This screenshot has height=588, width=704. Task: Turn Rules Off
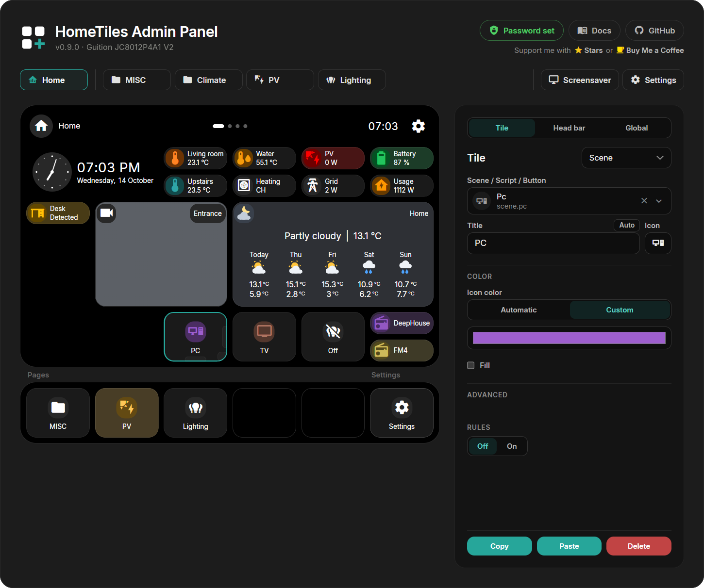point(483,446)
